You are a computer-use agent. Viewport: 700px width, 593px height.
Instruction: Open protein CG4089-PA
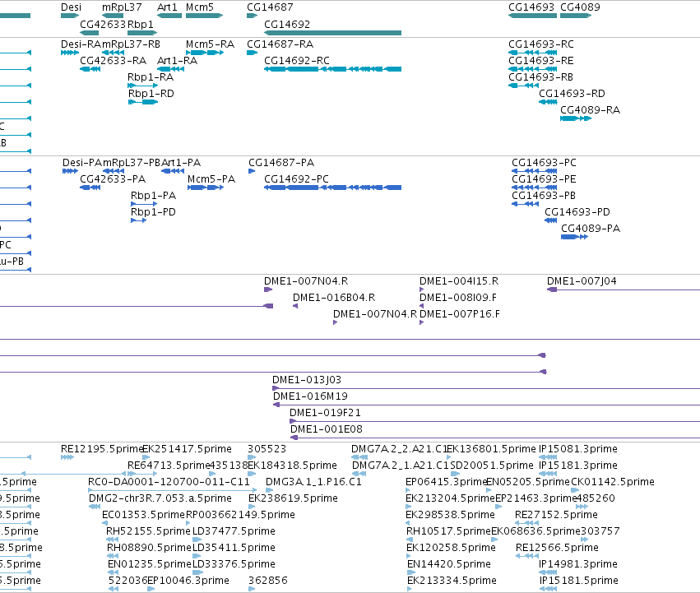coord(574,237)
